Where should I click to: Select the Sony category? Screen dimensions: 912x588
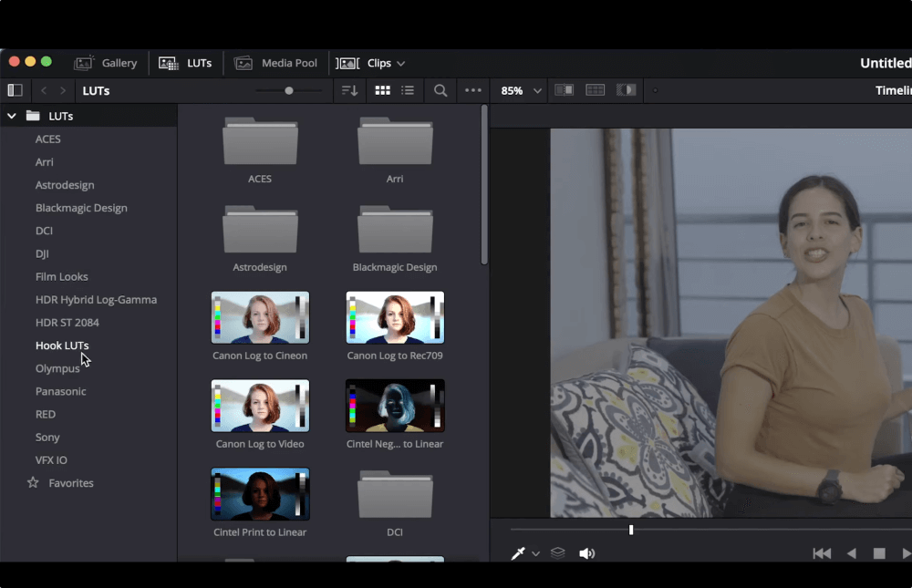click(x=47, y=438)
